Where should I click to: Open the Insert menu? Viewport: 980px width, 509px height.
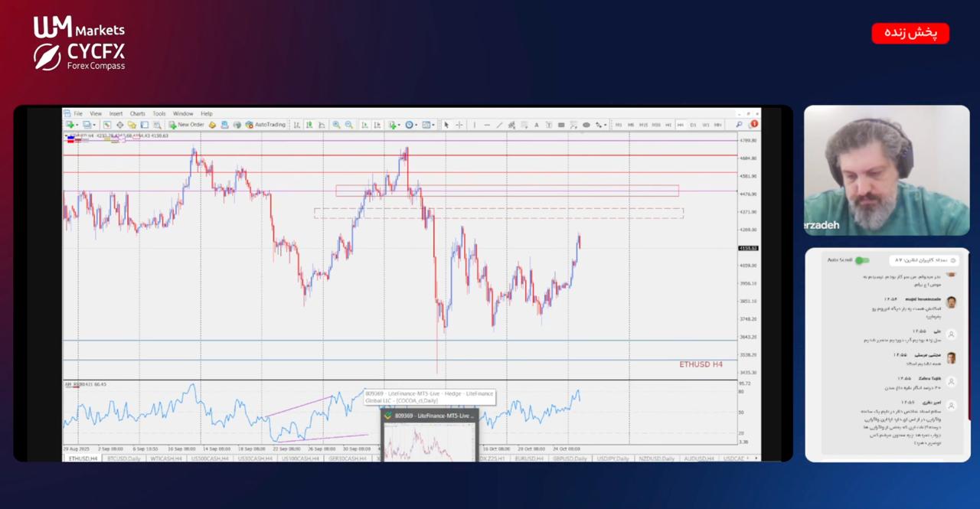click(x=116, y=113)
